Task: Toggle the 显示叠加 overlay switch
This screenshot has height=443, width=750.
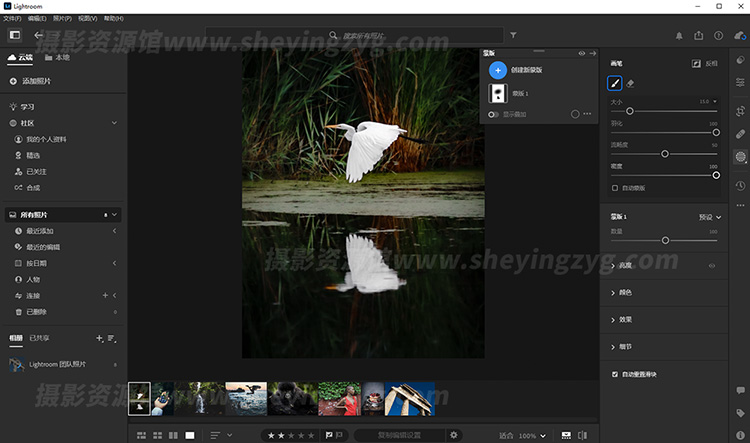Action: [x=494, y=115]
